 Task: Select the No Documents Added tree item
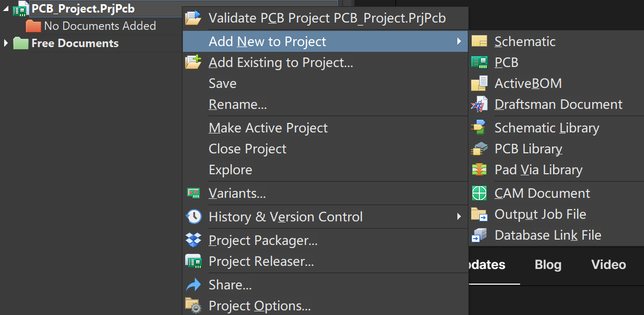(x=99, y=26)
